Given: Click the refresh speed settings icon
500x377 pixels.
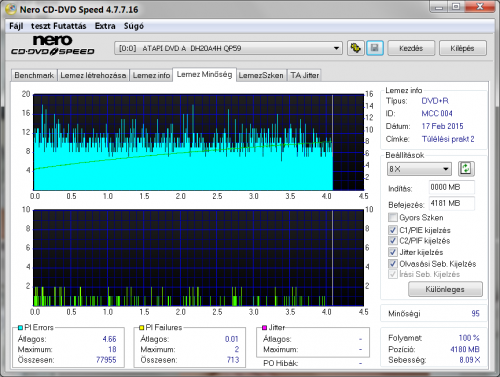Looking at the screenshot, I should click(x=466, y=169).
